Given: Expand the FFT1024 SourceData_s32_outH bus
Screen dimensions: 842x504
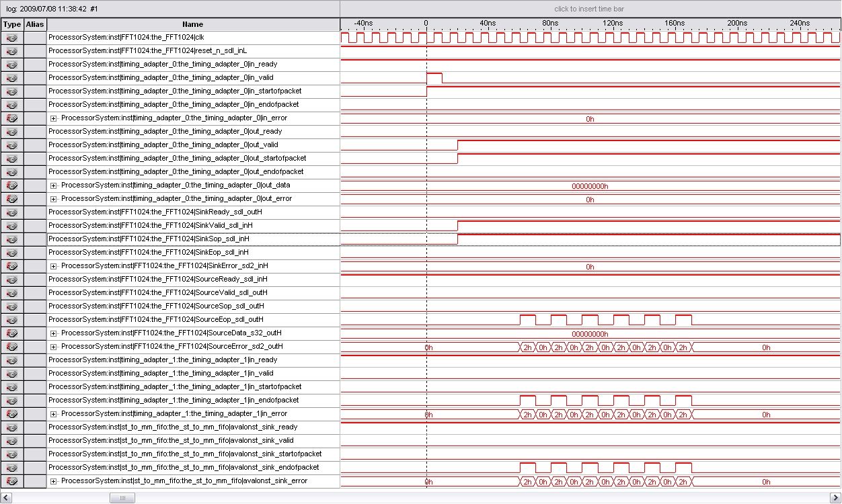Looking at the screenshot, I should point(54,333).
